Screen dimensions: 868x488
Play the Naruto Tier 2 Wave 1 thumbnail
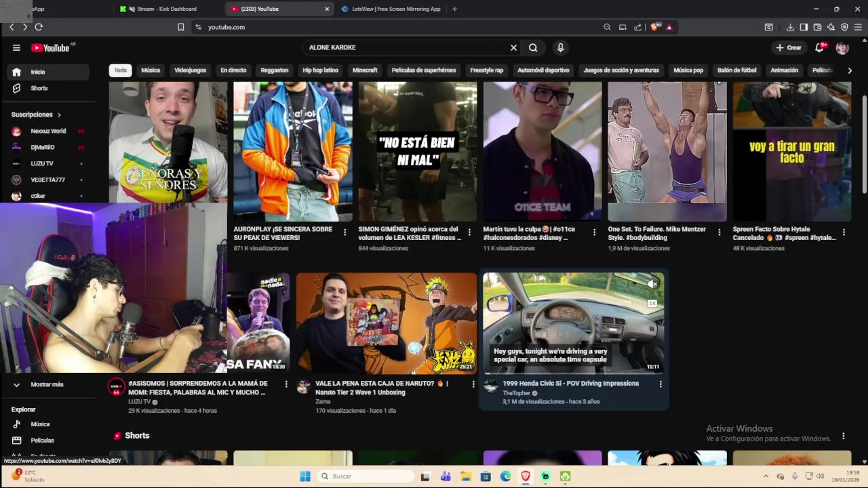click(x=387, y=323)
